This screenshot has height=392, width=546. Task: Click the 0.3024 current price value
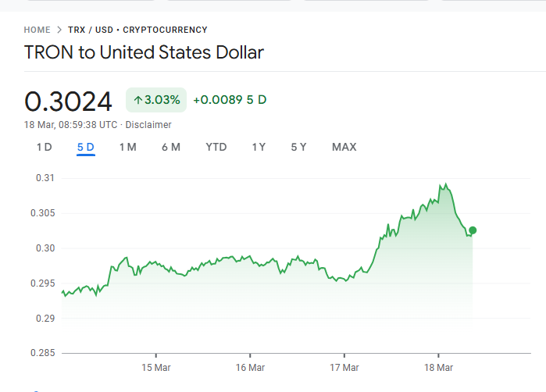point(69,102)
